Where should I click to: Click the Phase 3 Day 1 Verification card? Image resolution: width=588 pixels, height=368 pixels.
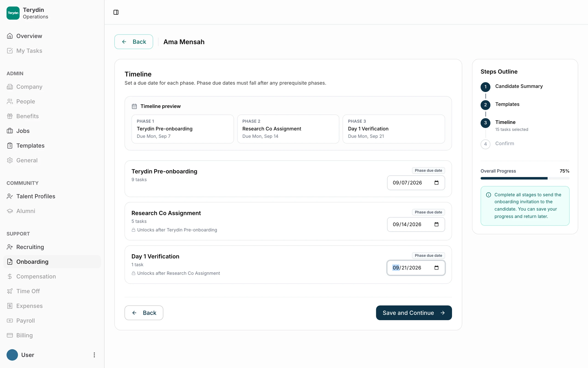[394, 129]
